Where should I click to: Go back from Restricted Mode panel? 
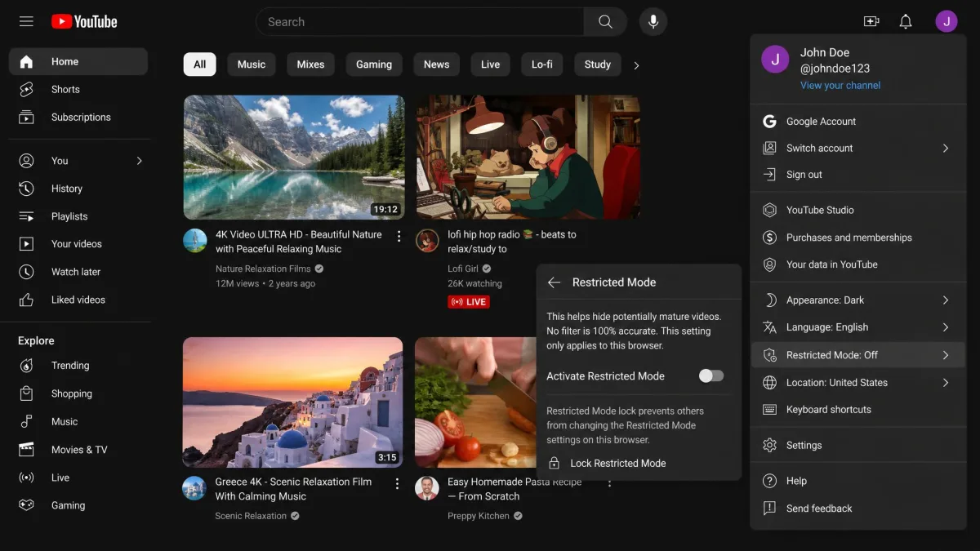(554, 282)
